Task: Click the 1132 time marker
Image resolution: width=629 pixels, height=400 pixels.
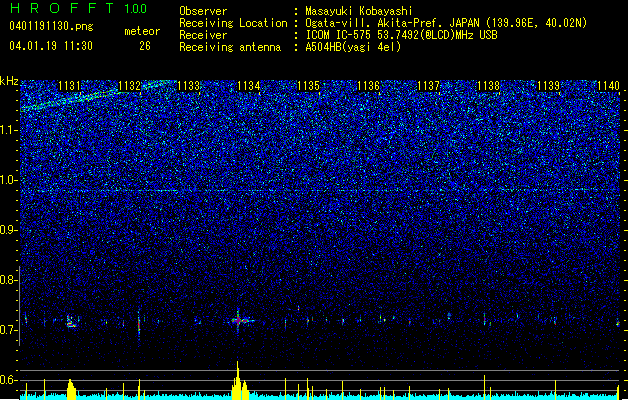Action: (x=130, y=86)
